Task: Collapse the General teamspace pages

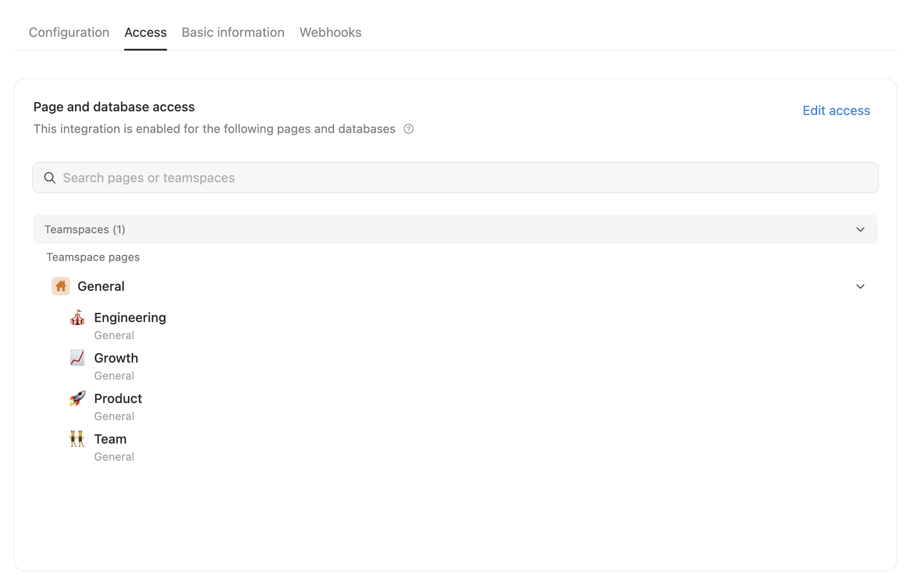Action: [860, 286]
